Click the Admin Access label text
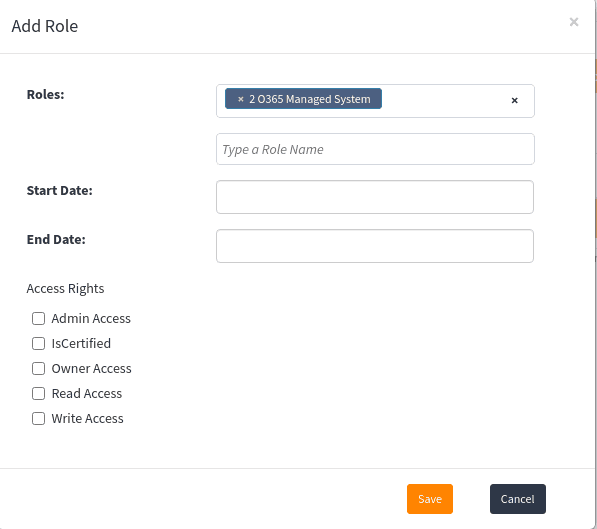 tap(91, 318)
